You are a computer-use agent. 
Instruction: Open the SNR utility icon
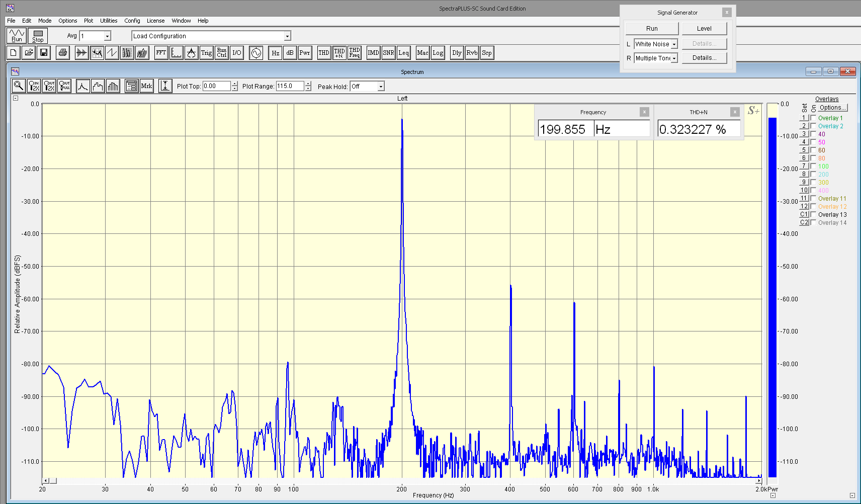388,52
